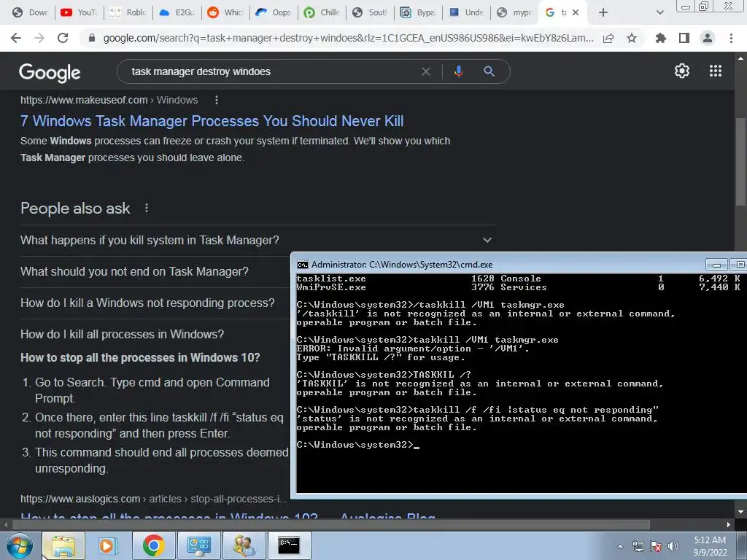Image resolution: width=747 pixels, height=560 pixels.
Task: Click the Chrome address bar URL
Action: [x=348, y=38]
